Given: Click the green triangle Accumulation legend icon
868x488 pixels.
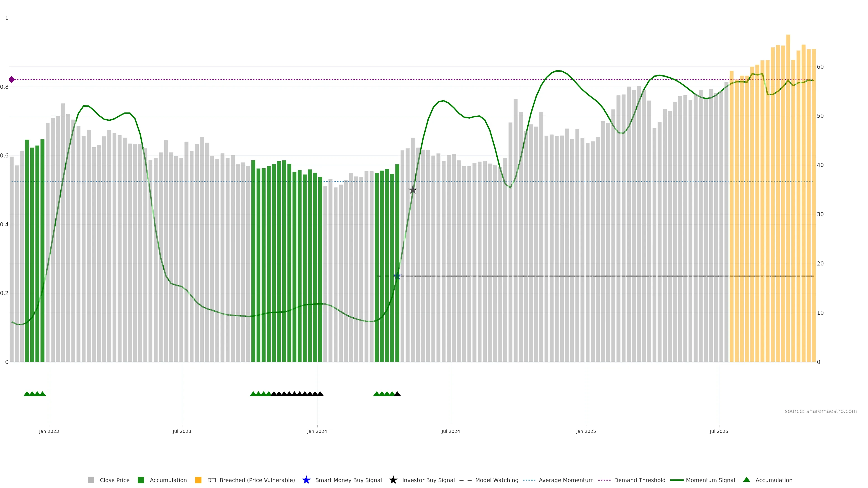Looking at the screenshot, I should (746, 480).
